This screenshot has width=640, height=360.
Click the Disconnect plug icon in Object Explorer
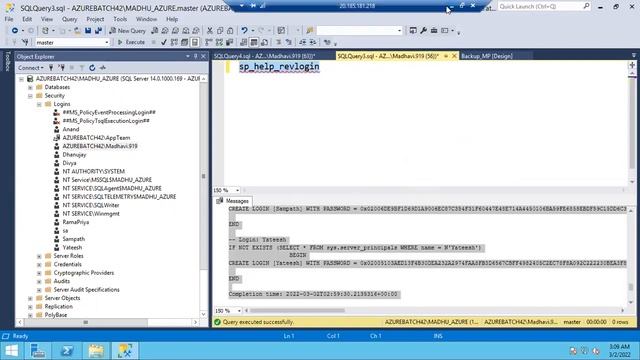(61, 68)
